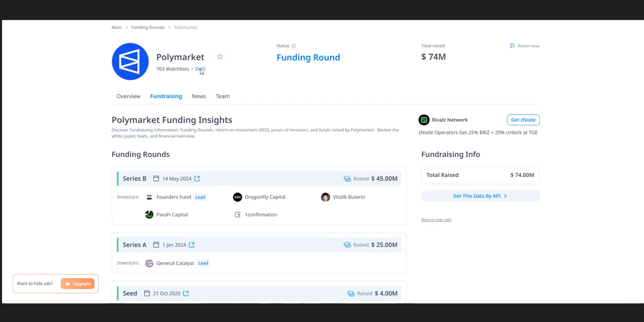Viewport: 644px width, 322px height.
Task: Click the '$ 45.00M' raised amount
Action: 384,179
